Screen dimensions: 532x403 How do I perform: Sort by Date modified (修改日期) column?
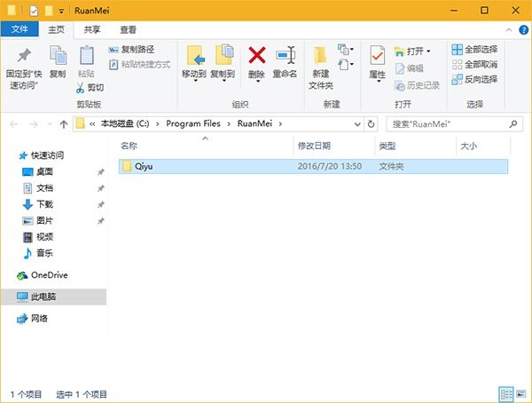pos(314,146)
